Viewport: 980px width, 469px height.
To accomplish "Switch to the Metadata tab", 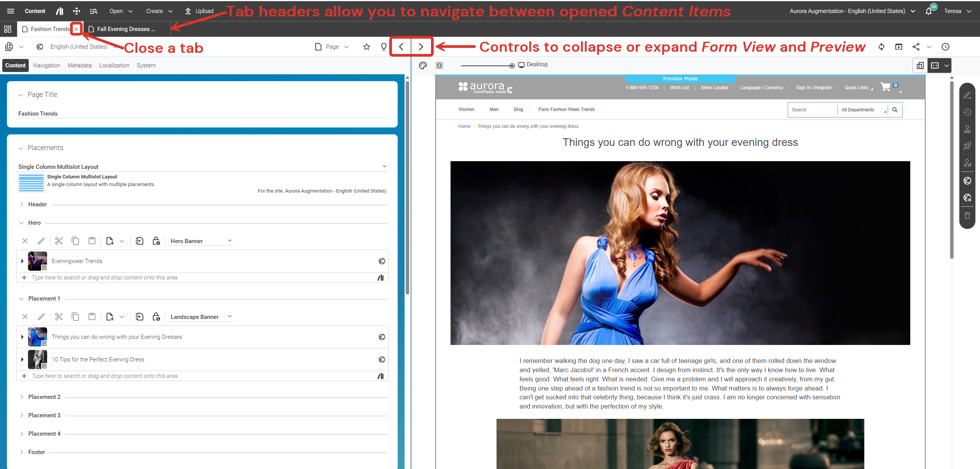I will click(x=79, y=65).
